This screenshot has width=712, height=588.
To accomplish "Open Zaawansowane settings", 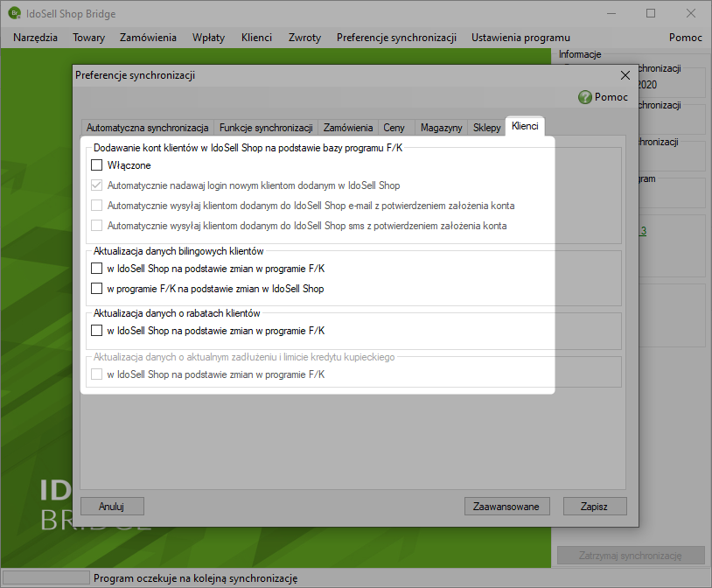I will [506, 507].
